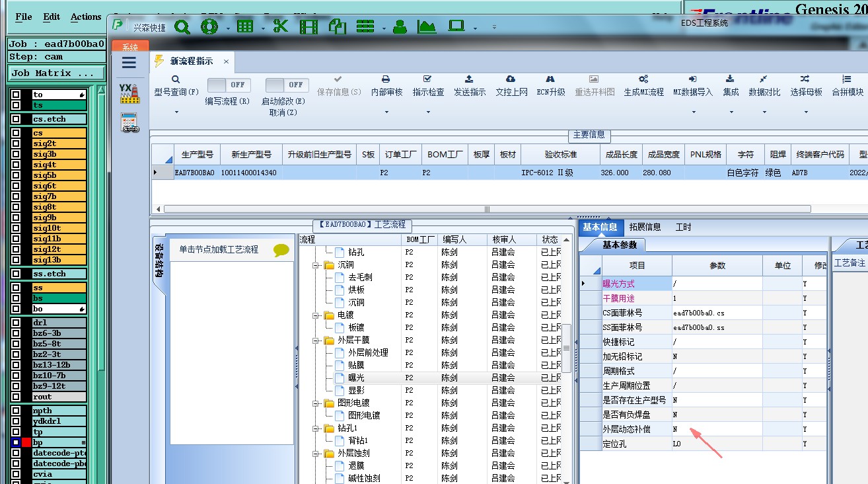Click 生成MI流程 generate button
The height and width of the screenshot is (484, 868).
coord(643,87)
